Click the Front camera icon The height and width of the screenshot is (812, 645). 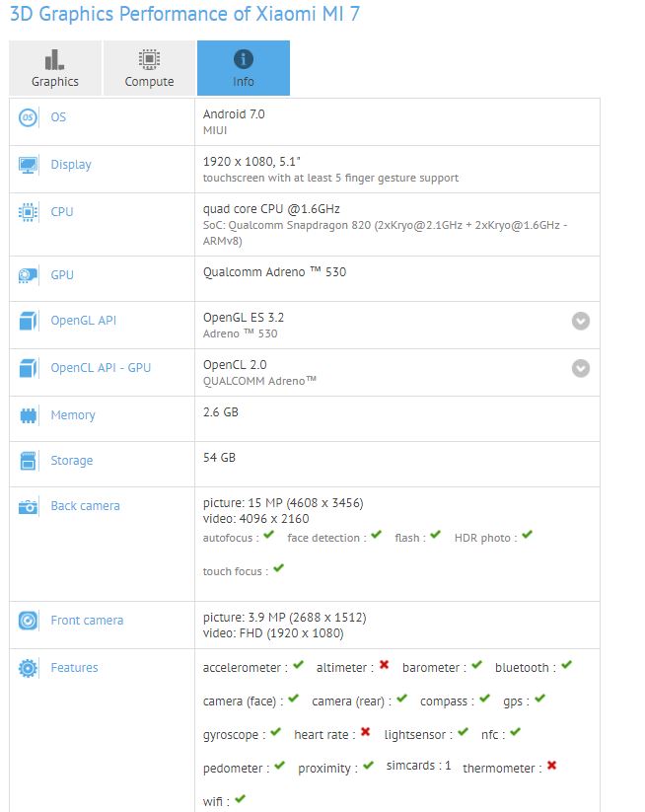point(29,621)
